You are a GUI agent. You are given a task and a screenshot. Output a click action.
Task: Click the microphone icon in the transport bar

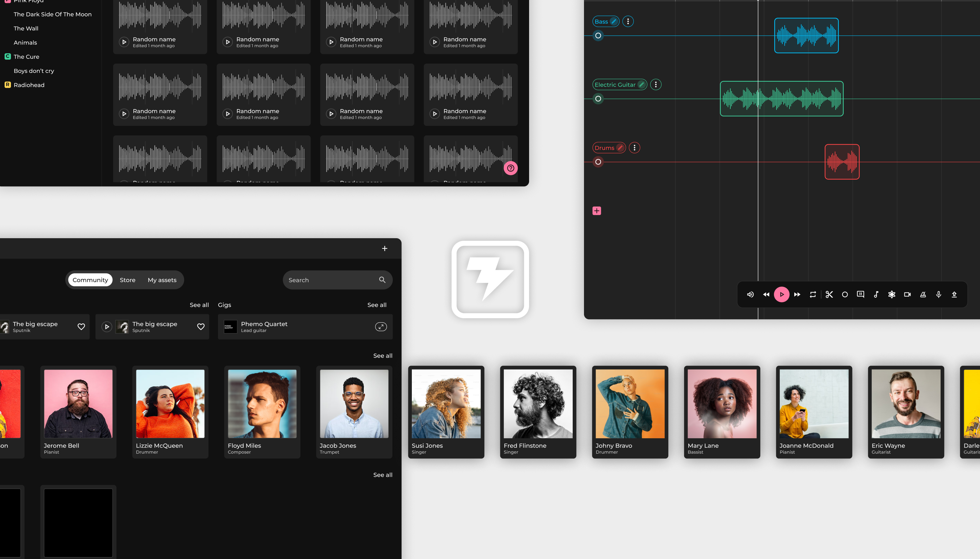(939, 294)
